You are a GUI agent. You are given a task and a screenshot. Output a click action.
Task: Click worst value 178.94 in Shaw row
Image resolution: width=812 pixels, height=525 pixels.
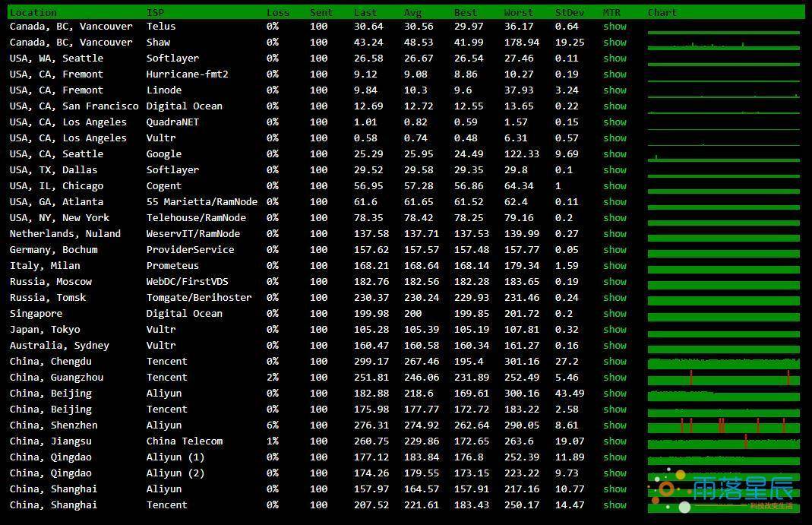click(x=522, y=43)
